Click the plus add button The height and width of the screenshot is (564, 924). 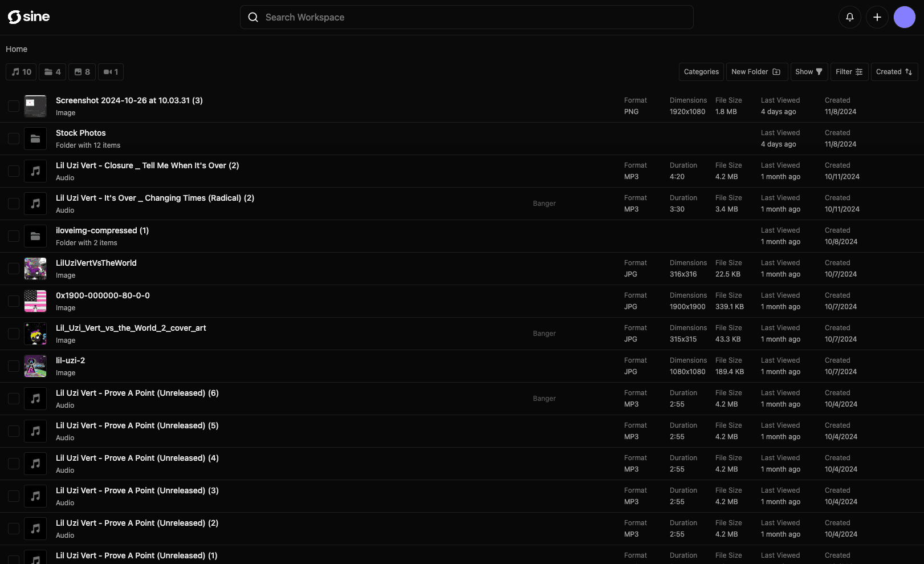(x=877, y=17)
